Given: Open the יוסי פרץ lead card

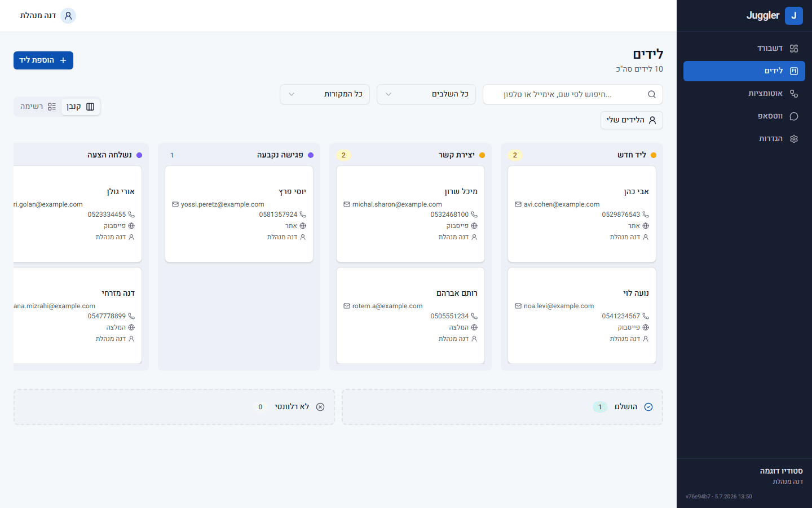Looking at the screenshot, I should coord(239,214).
